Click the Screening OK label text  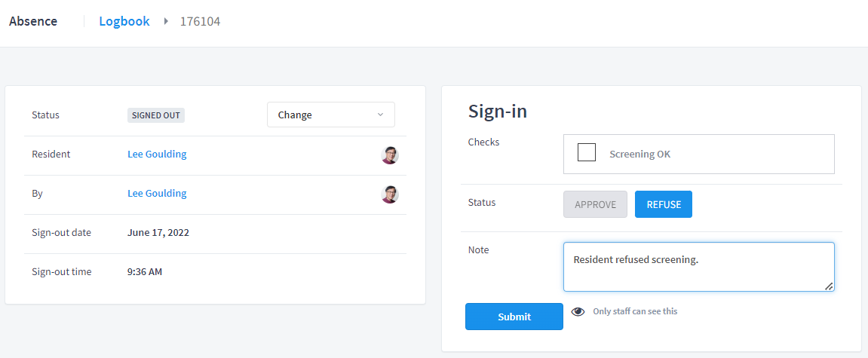640,155
